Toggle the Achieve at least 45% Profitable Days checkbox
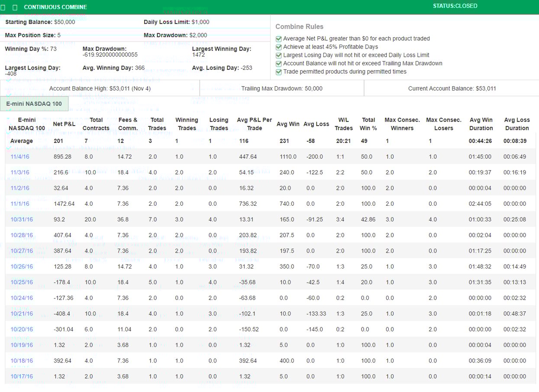This screenshot has height=392, width=539. 279,47
